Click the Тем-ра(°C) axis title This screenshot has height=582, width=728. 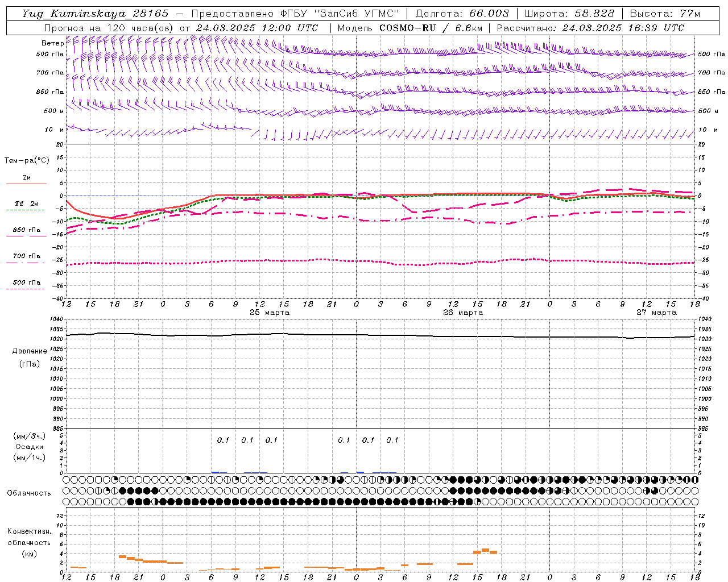(27, 161)
